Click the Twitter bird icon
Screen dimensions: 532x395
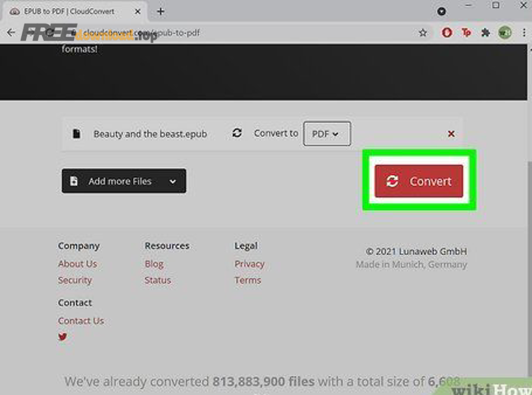[63, 337]
